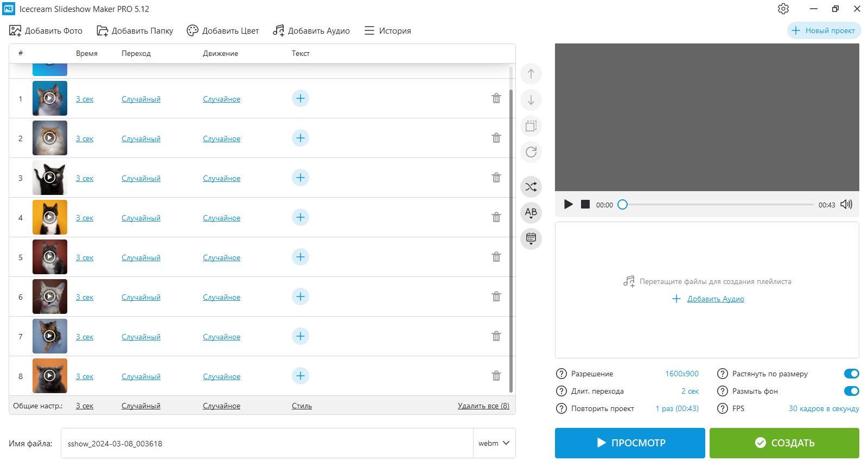Change resolution value 1600x900

(682, 374)
